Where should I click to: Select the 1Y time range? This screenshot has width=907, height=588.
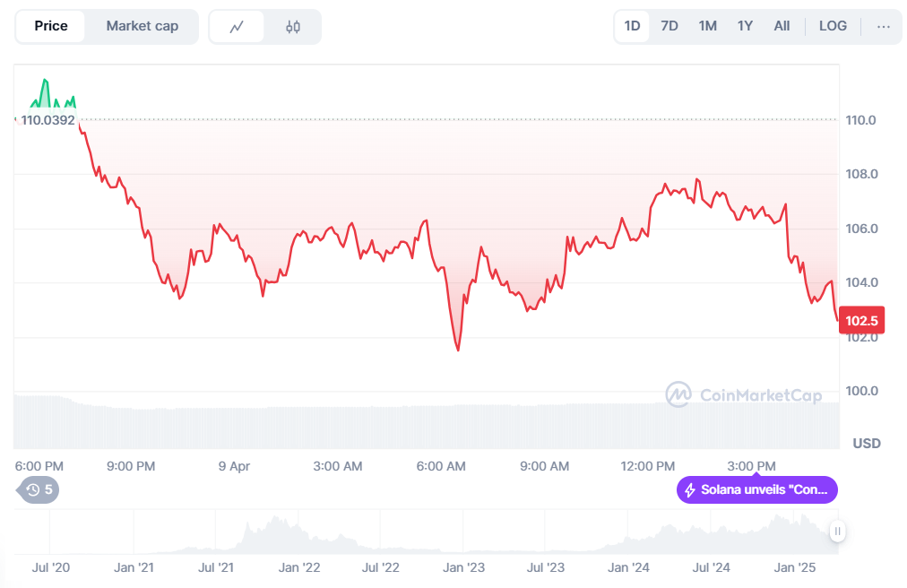pyautogui.click(x=745, y=26)
